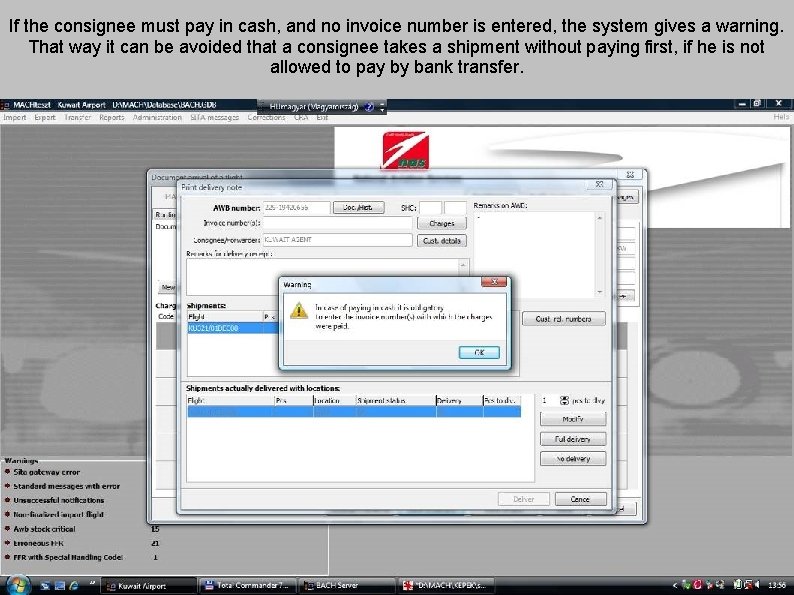
Task: Open the Corrections menu
Action: click(266, 117)
